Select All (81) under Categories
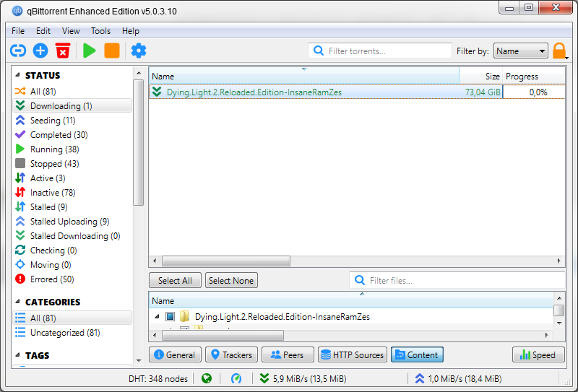Image resolution: width=578 pixels, height=392 pixels. pos(72,318)
